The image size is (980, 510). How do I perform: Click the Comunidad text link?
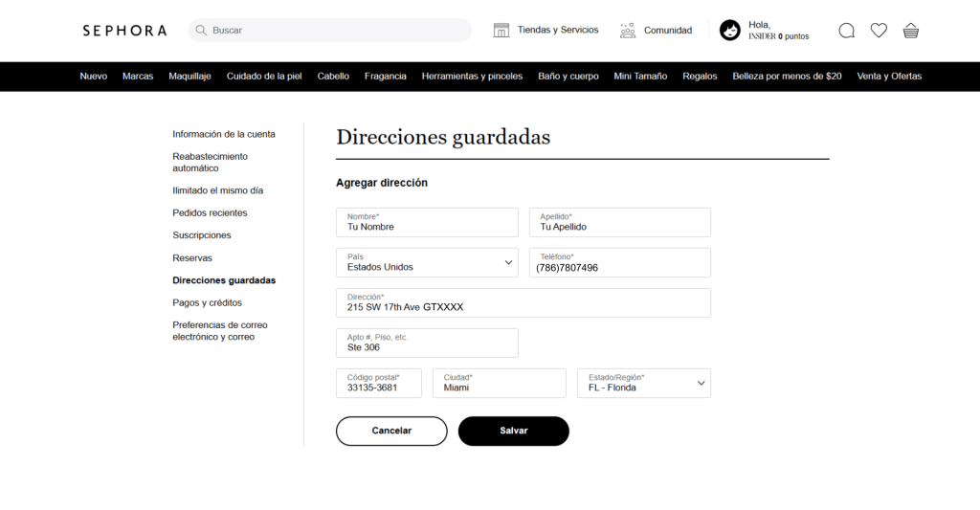tap(667, 30)
